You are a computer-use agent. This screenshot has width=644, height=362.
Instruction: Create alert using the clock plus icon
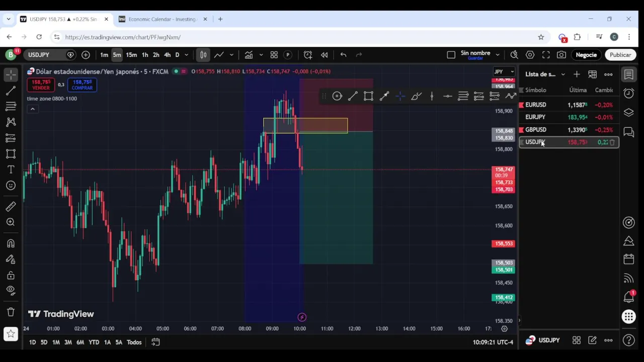308,55
